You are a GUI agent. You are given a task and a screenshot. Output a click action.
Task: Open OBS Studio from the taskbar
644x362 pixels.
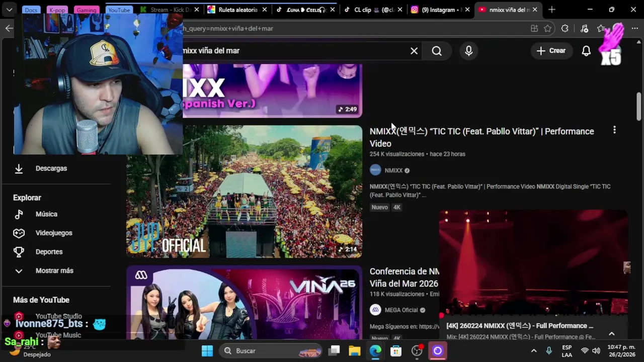point(417,351)
